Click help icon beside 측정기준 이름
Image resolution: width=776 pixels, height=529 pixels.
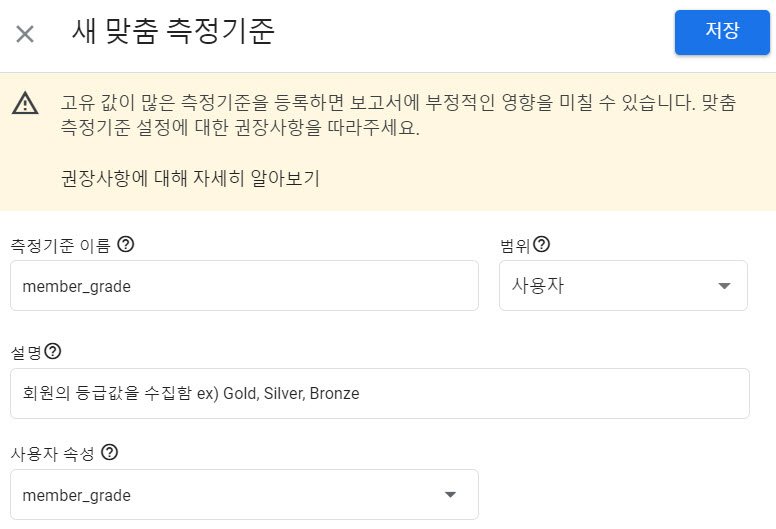(x=127, y=244)
